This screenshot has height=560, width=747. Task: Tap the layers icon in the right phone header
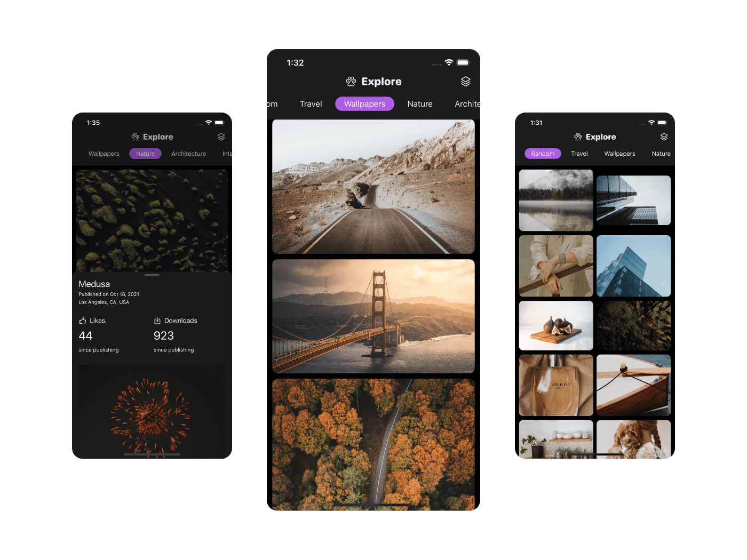click(x=664, y=137)
